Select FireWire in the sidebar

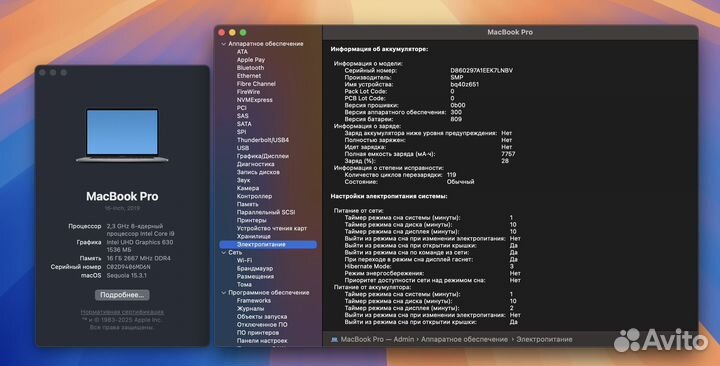(248, 92)
